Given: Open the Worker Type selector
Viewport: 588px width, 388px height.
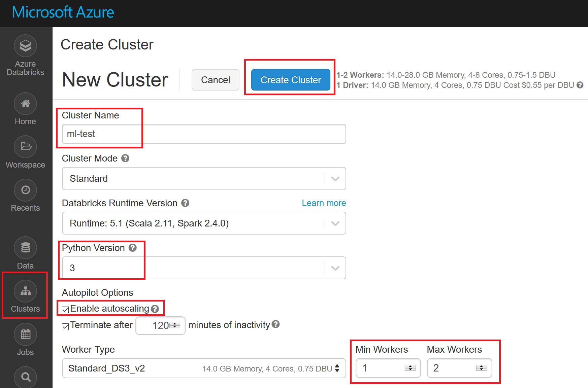Looking at the screenshot, I should 204,368.
